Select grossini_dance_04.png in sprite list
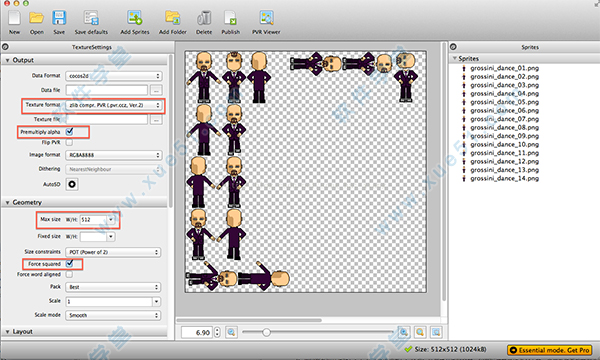The height and width of the screenshot is (360, 600). (x=504, y=93)
